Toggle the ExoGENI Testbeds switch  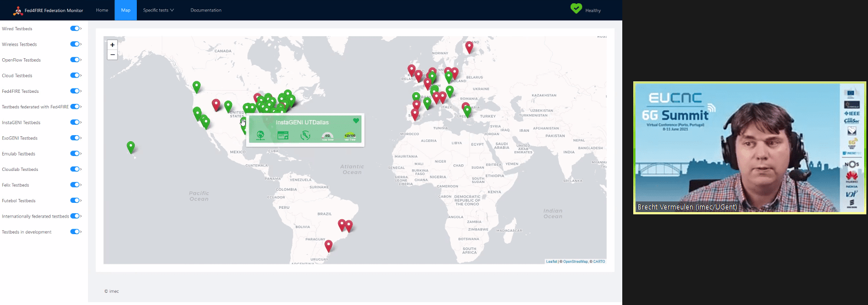pos(75,138)
